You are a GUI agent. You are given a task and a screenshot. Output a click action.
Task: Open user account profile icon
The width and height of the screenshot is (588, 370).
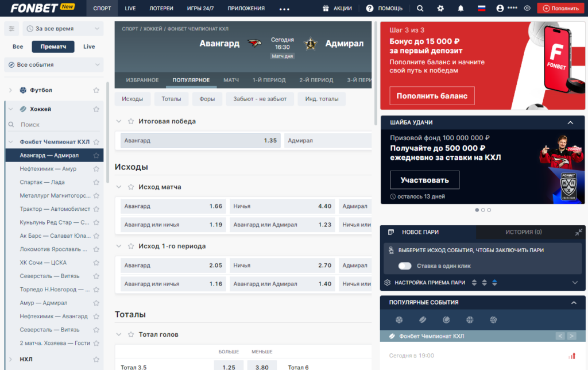click(x=500, y=8)
